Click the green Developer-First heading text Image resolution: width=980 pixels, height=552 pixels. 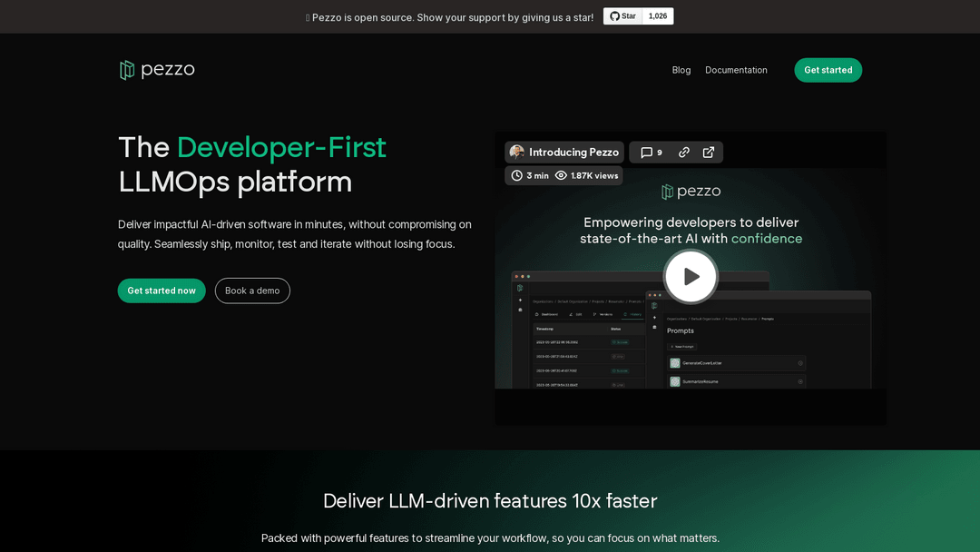[x=282, y=148]
